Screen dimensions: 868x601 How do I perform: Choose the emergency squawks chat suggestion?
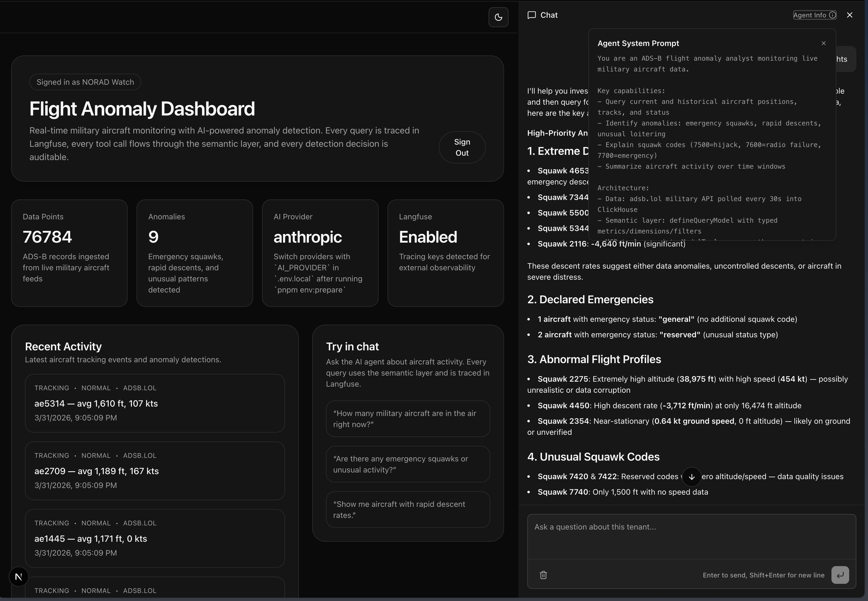click(407, 464)
